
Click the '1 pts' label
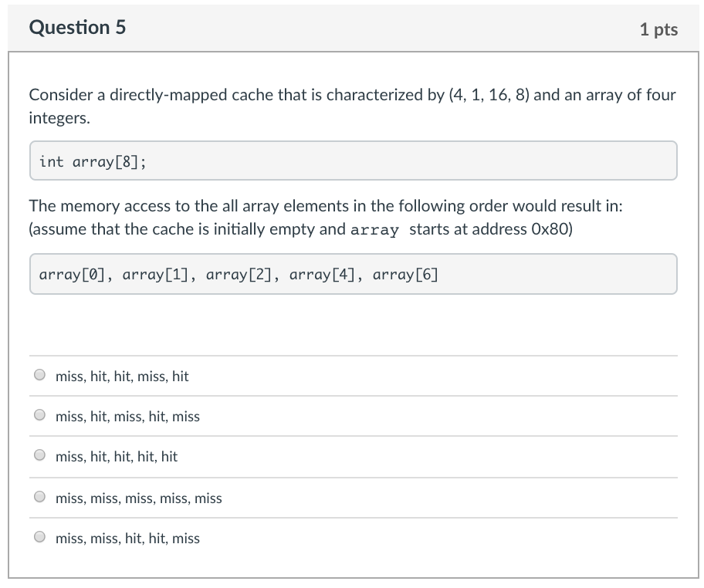click(660, 29)
